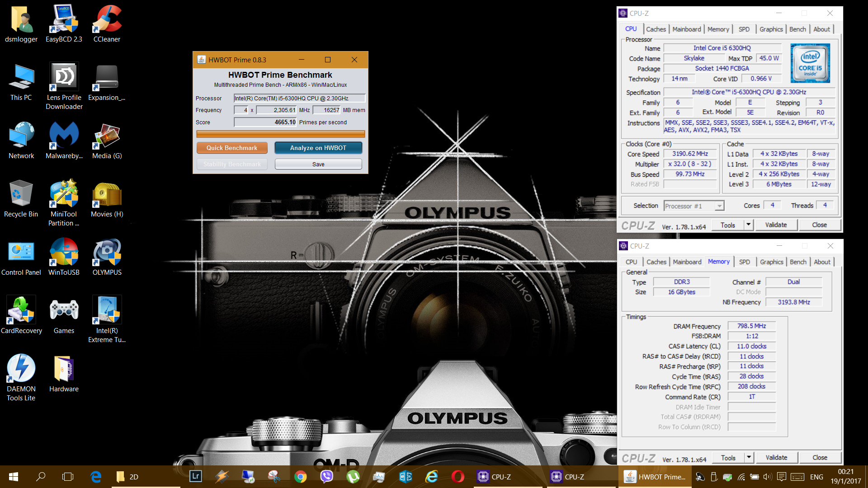Switch to HWBOT Prime taskbar button
Viewport: 868px width, 488px height.
pyautogui.click(x=655, y=477)
